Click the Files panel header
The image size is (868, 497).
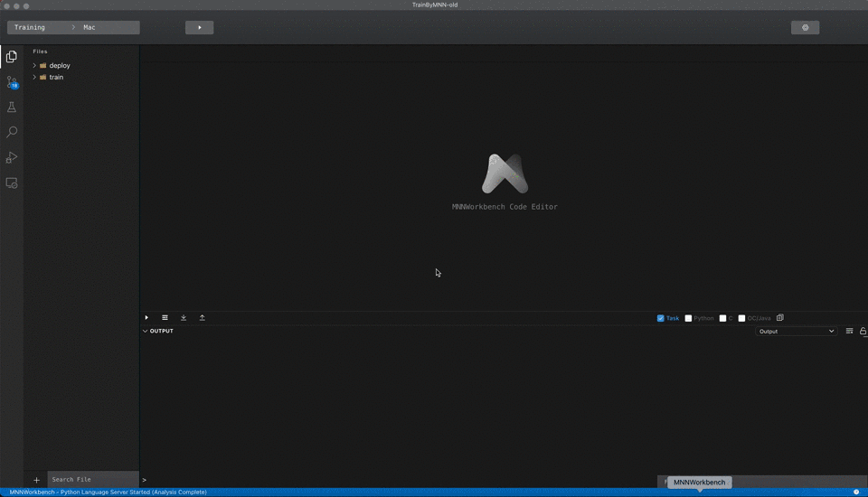(x=40, y=52)
